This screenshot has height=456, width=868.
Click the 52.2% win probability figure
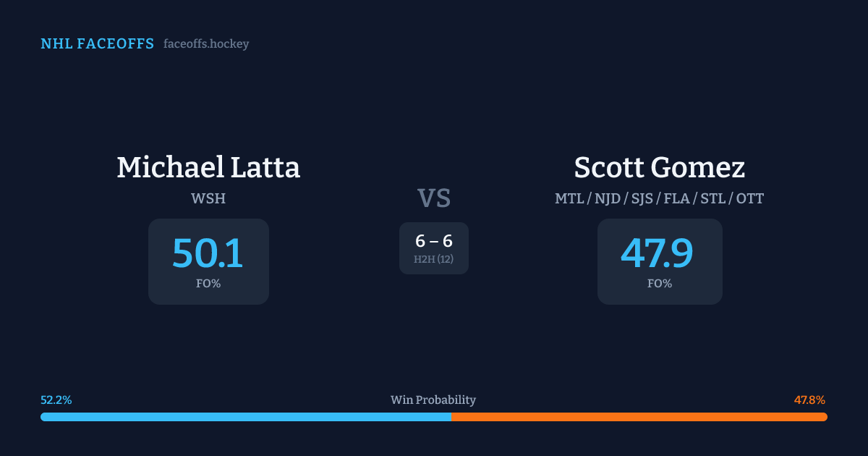pyautogui.click(x=56, y=400)
